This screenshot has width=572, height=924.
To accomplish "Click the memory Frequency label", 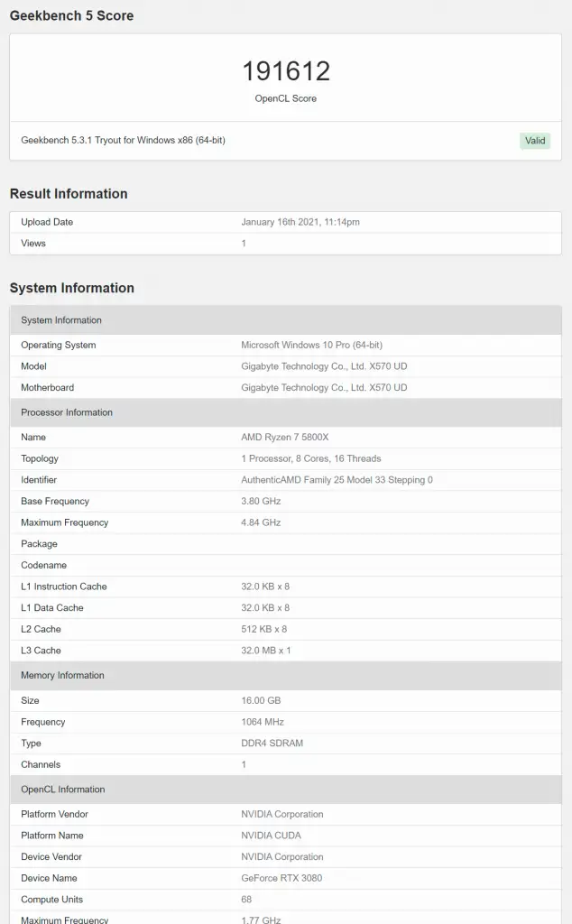I will [x=43, y=722].
